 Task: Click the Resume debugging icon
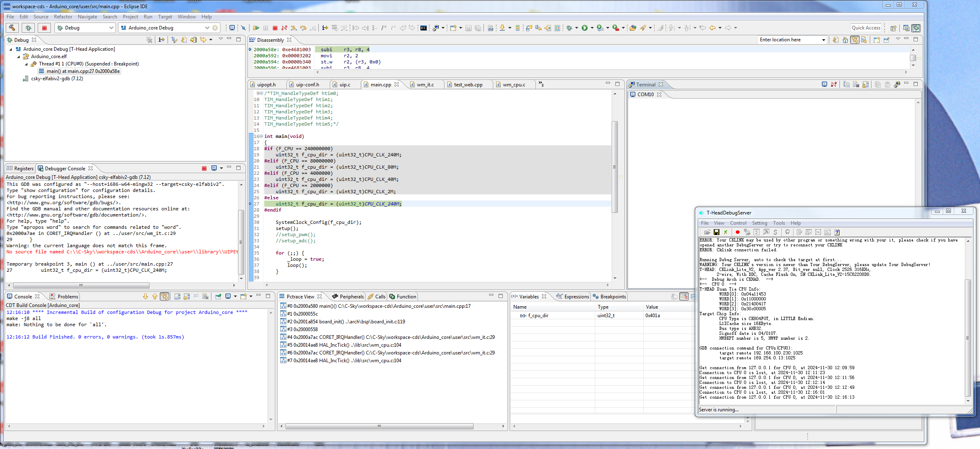(256, 28)
